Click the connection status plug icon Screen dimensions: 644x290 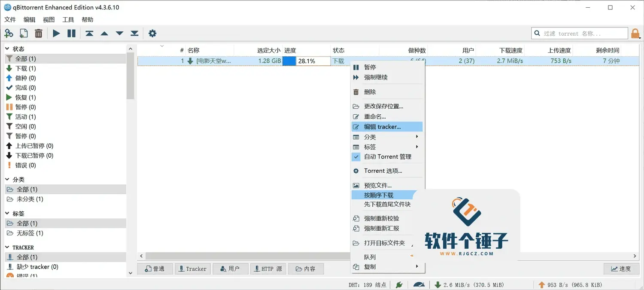coord(399,284)
